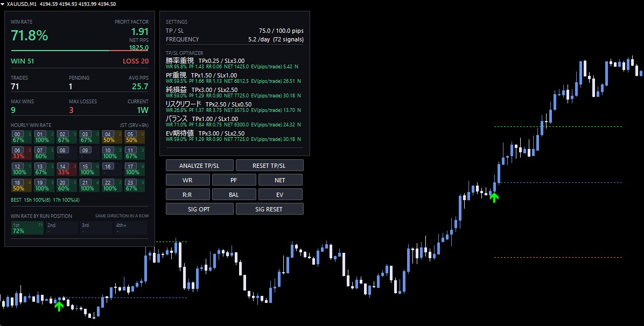Click the hour 15 cell showing 100%
Screen dimensions: 644x326
[89, 169]
